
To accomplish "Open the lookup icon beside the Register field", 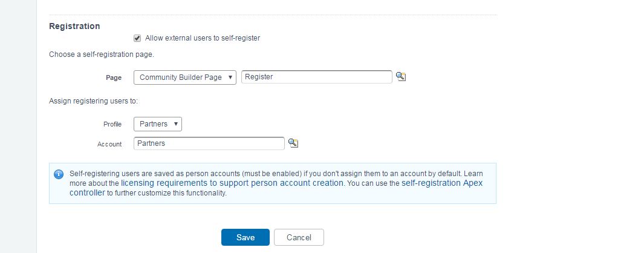I will click(400, 77).
